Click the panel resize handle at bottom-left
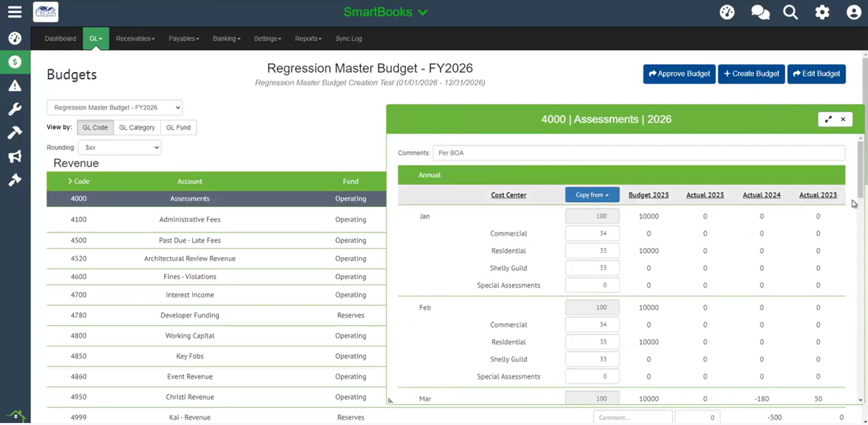 click(x=390, y=401)
